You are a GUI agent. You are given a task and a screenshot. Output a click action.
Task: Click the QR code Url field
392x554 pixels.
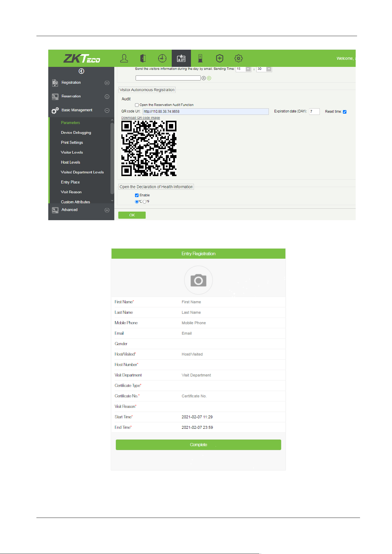206,112
